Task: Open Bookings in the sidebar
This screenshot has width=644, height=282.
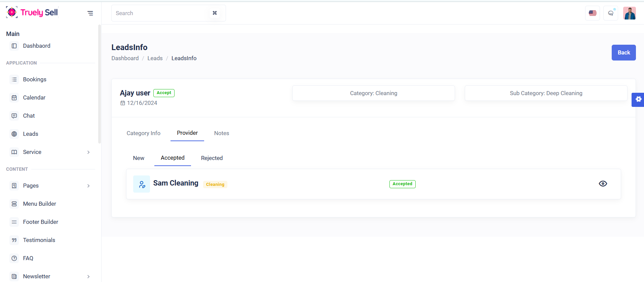Action: tap(35, 79)
